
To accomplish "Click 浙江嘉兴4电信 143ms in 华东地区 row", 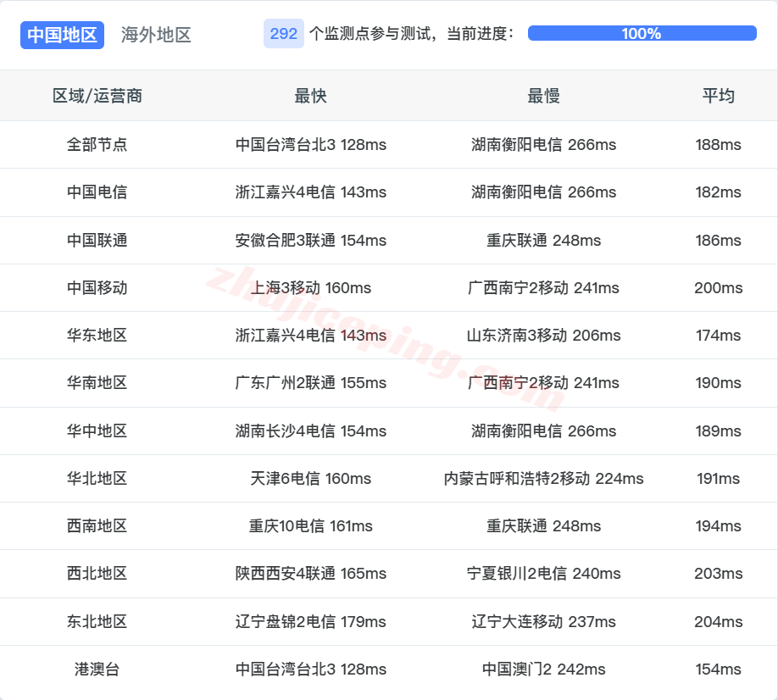I will click(x=310, y=336).
